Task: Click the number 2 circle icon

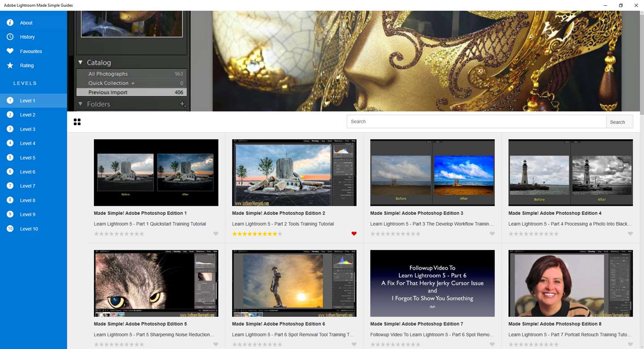Action: pos(10,115)
